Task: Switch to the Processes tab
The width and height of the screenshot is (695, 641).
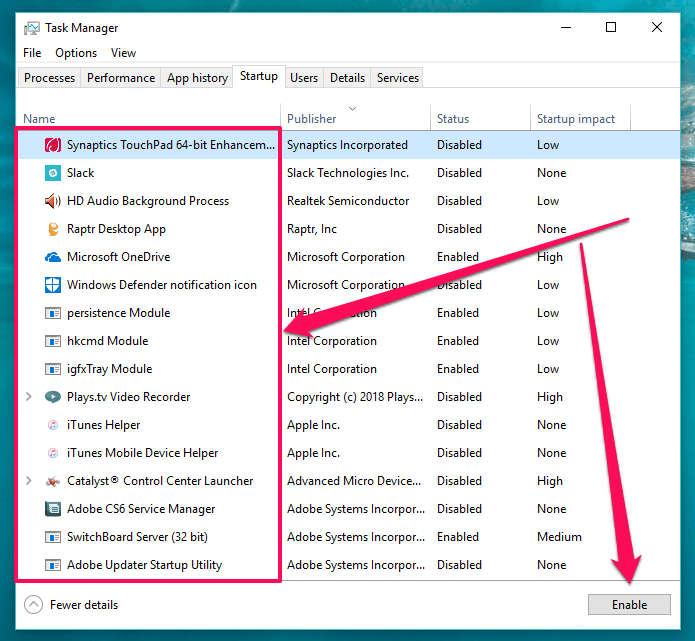Action: (49, 78)
